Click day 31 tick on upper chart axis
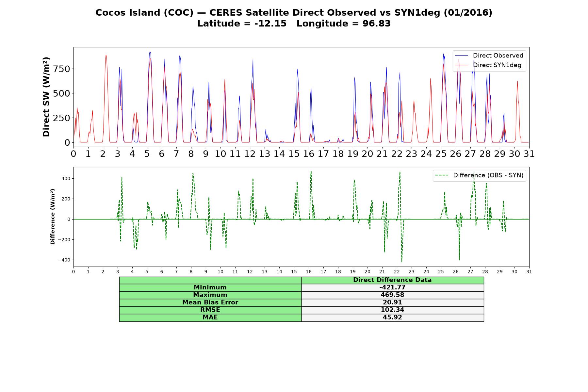This screenshot has height=392, width=588. click(529, 154)
